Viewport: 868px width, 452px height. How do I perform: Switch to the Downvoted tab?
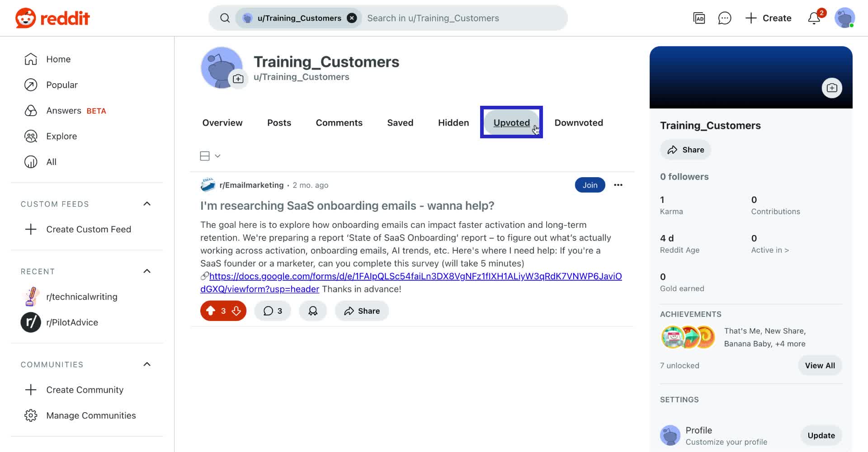(x=579, y=122)
